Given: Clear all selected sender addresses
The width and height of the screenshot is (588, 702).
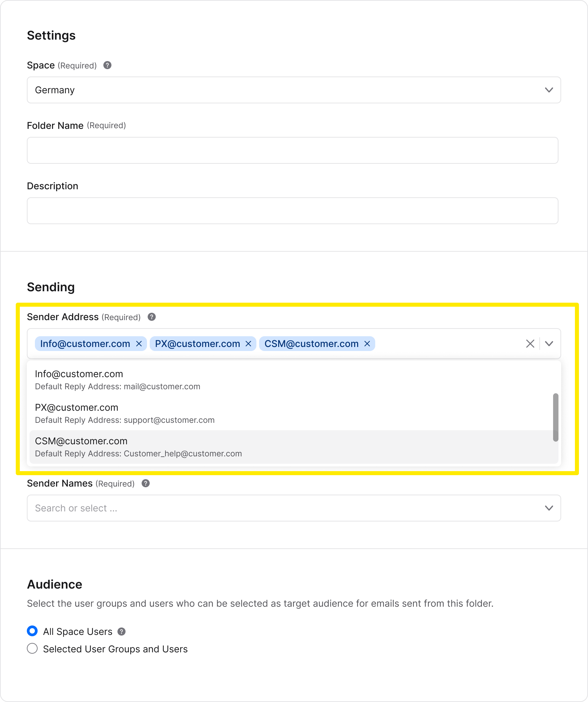Looking at the screenshot, I should [530, 344].
